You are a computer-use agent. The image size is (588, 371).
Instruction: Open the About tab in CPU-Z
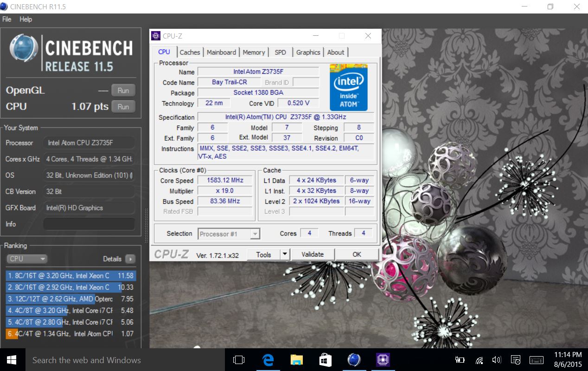pos(335,52)
